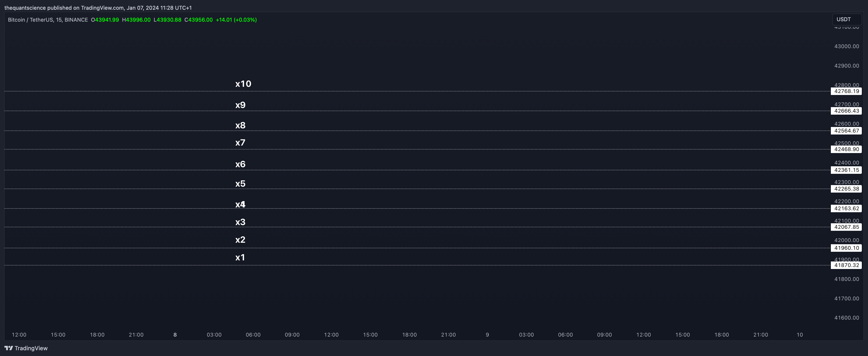This screenshot has width=868, height=356.
Task: Click the 42468.90 price tag
Action: [x=846, y=149]
